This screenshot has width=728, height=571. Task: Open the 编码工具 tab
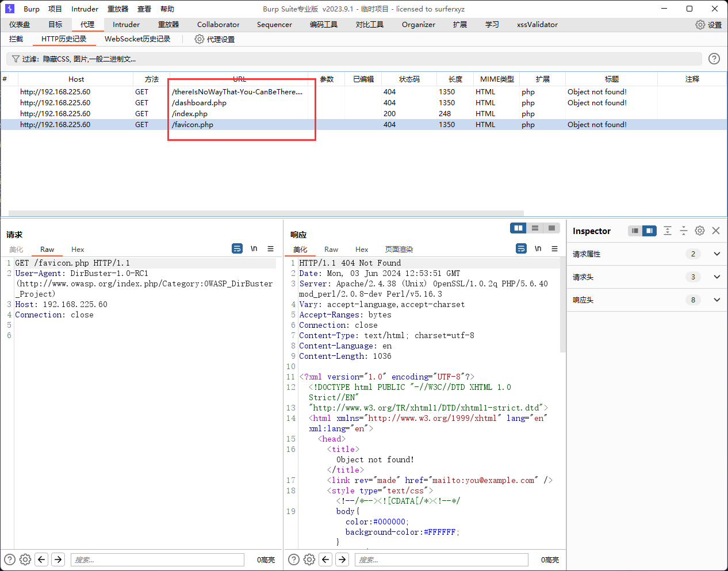point(324,25)
